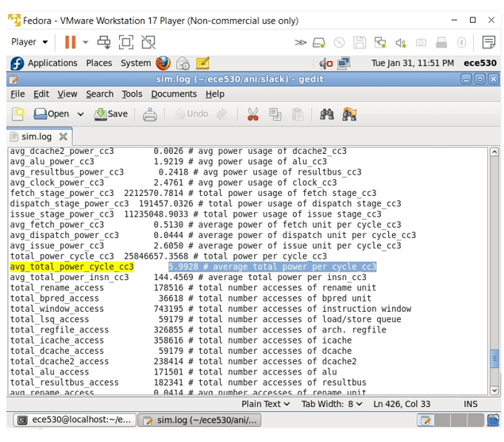
Task: Switch to the ece530@localhost terminal taskbar button
Action: click(74, 420)
